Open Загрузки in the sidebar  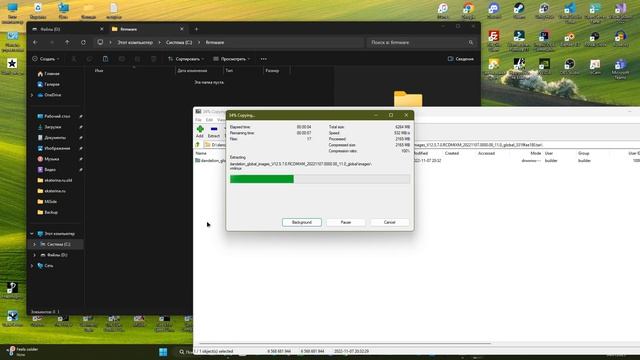tap(52, 127)
